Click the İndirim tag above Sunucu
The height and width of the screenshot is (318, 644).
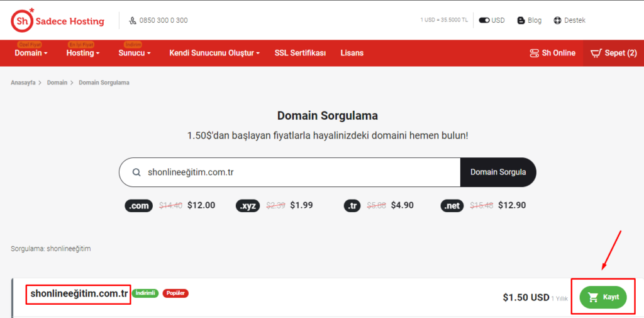(133, 45)
